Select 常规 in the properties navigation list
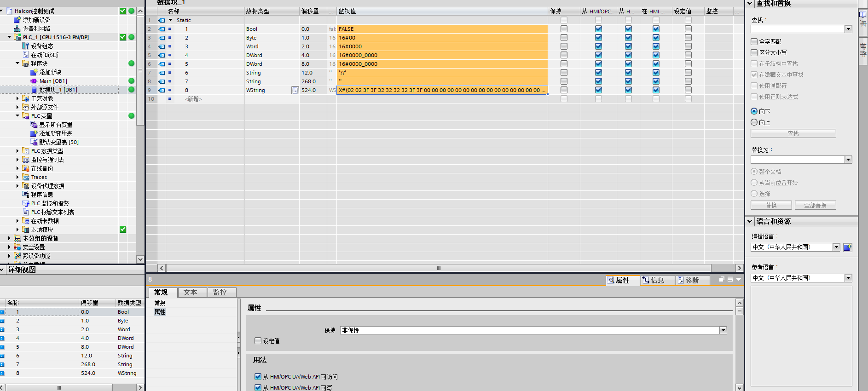 [x=160, y=303]
